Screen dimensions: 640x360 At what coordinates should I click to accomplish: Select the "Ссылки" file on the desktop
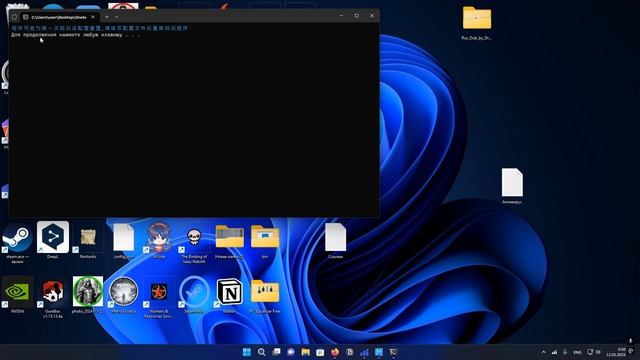pyautogui.click(x=336, y=241)
